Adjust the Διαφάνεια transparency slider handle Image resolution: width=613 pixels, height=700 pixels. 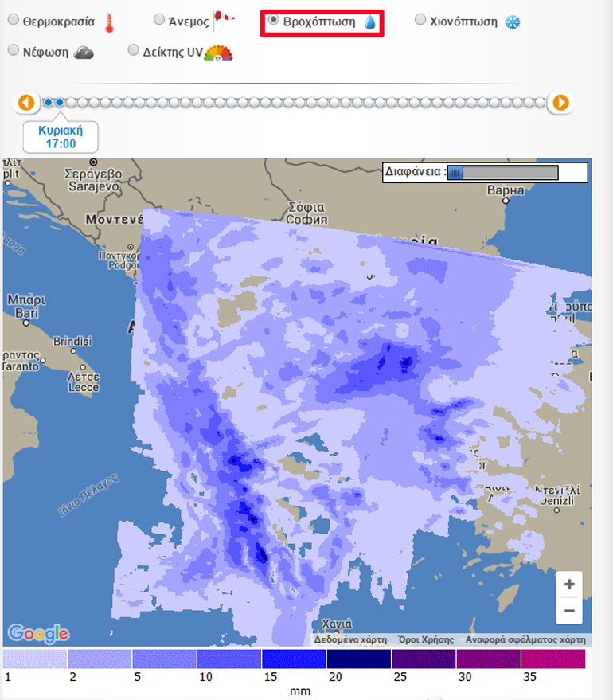pyautogui.click(x=455, y=172)
